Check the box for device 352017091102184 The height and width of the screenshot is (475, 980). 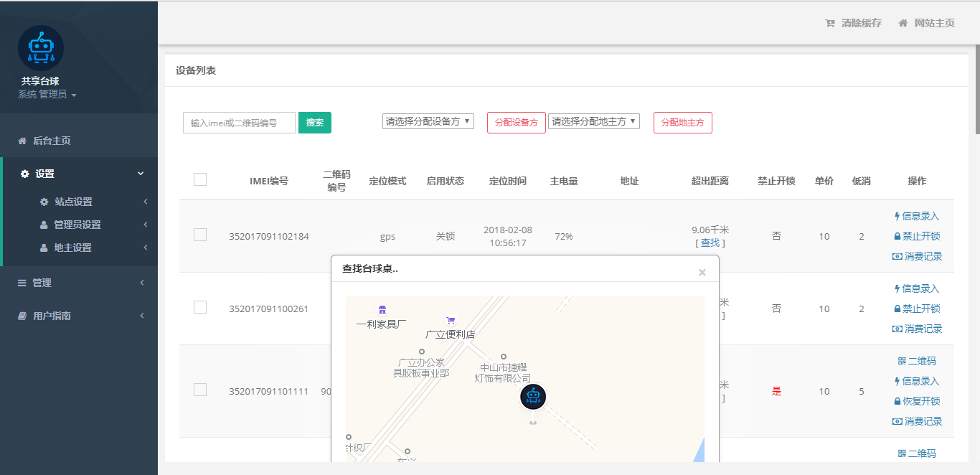pos(200,235)
